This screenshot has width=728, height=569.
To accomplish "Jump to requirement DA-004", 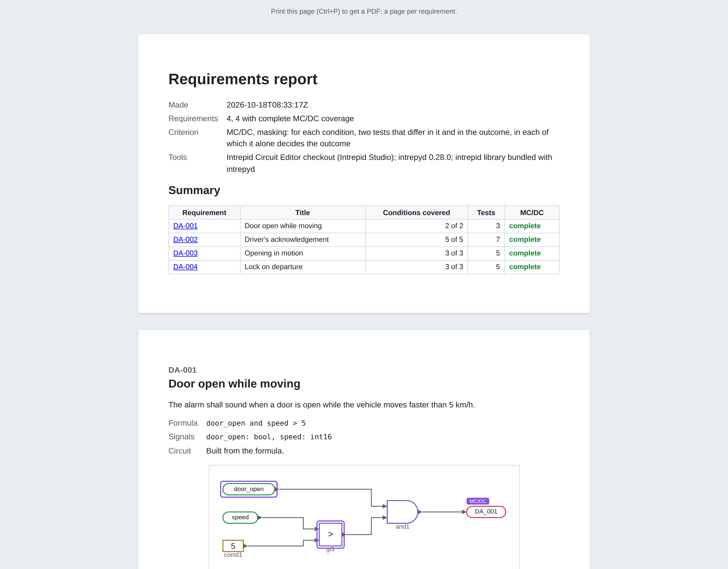I will pyautogui.click(x=185, y=267).
